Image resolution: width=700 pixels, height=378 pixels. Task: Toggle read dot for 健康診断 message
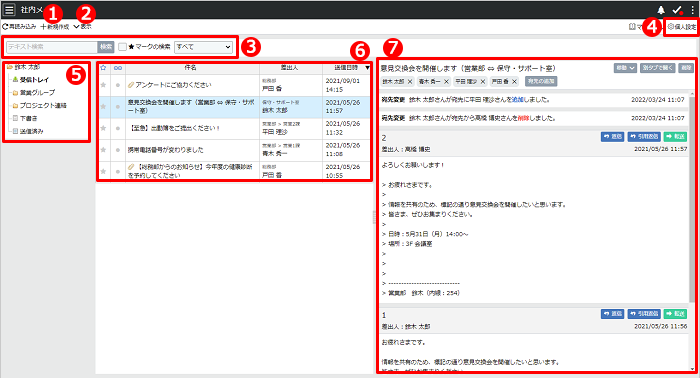pos(118,171)
